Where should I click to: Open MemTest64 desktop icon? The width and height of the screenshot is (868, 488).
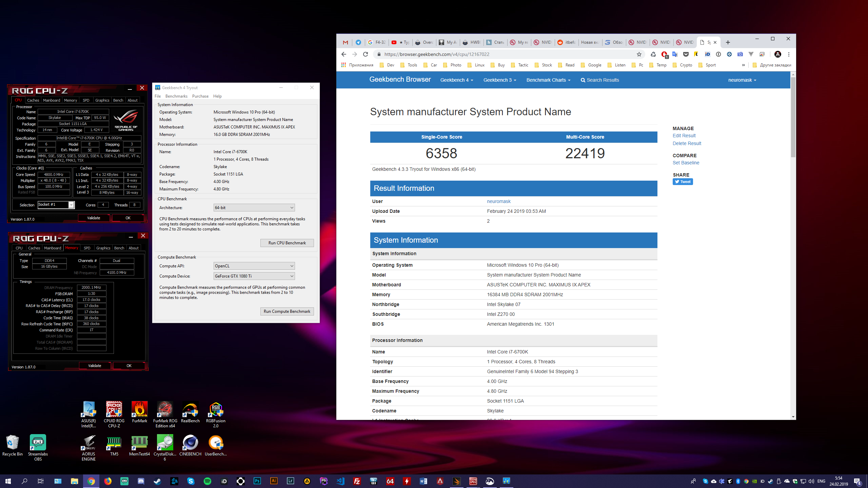(139, 445)
